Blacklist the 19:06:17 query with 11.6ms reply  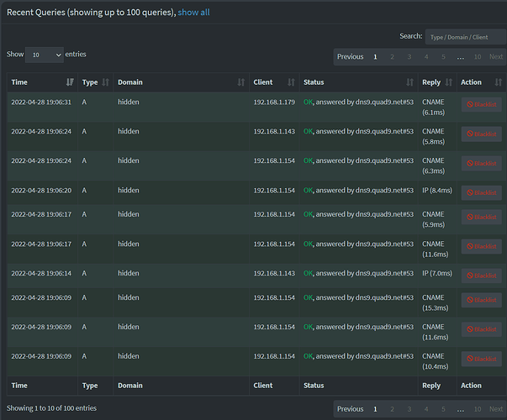click(x=482, y=246)
